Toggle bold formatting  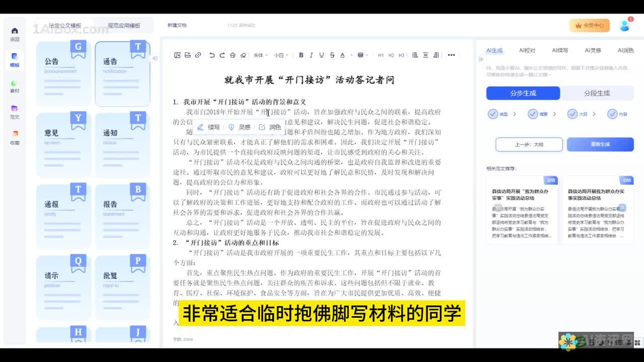pos(301,55)
